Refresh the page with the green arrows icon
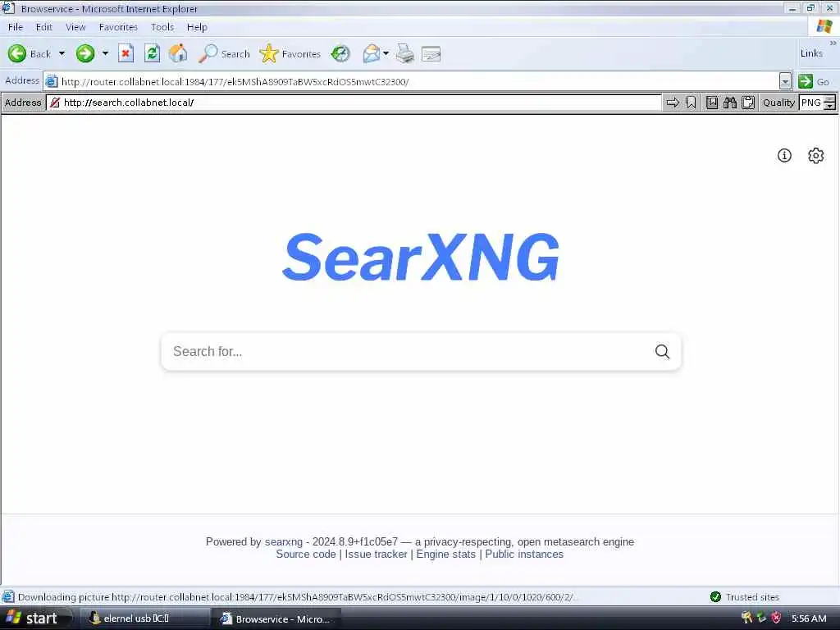Screen dimensions: 840x630 coord(152,53)
